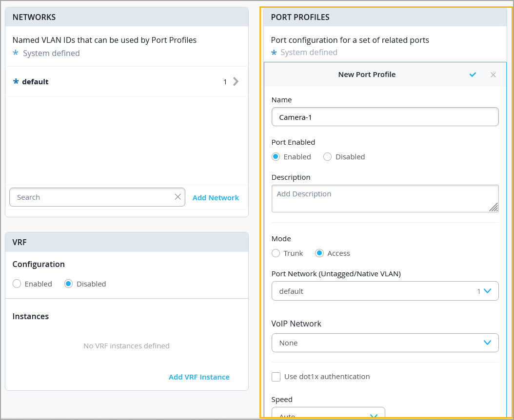Expand default network chevron arrow
Viewport: 514px width, 420px height.
pyautogui.click(x=236, y=81)
